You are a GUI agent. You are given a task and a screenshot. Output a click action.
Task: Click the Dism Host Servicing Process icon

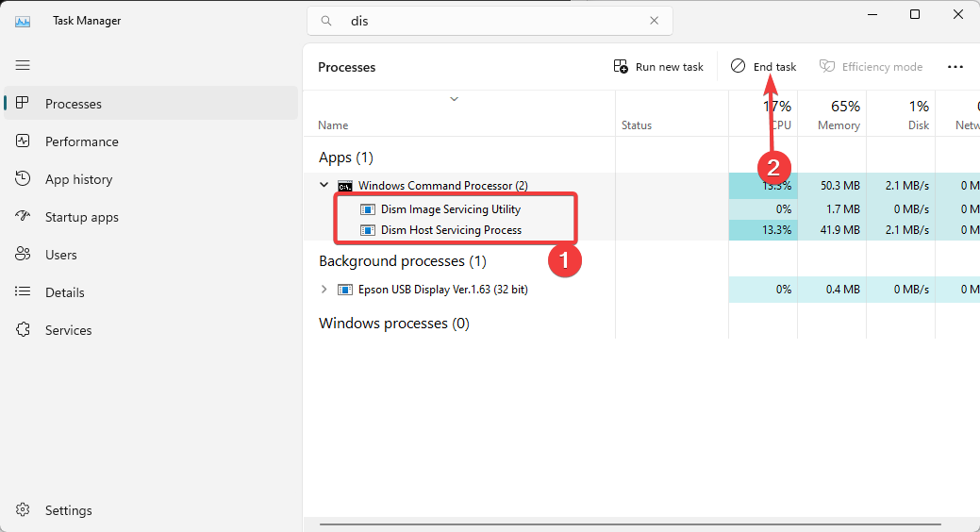368,230
